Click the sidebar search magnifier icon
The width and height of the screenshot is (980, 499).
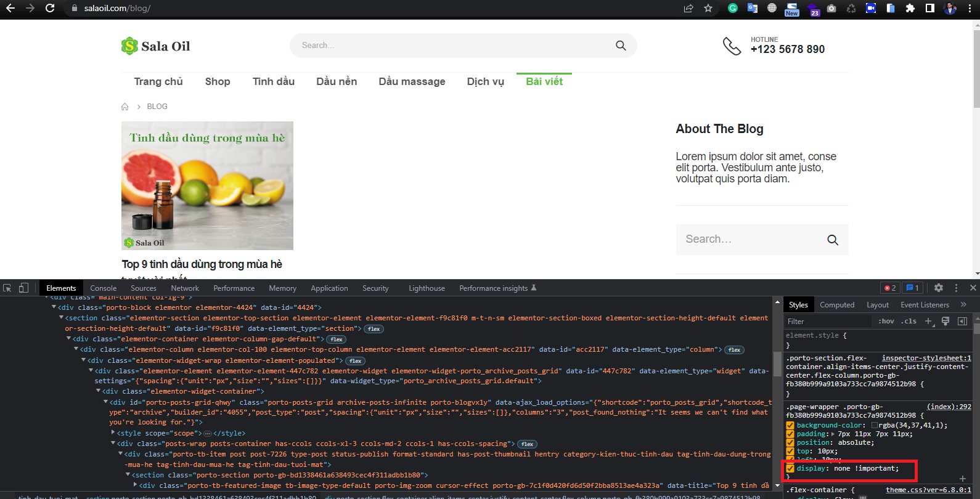pyautogui.click(x=833, y=240)
